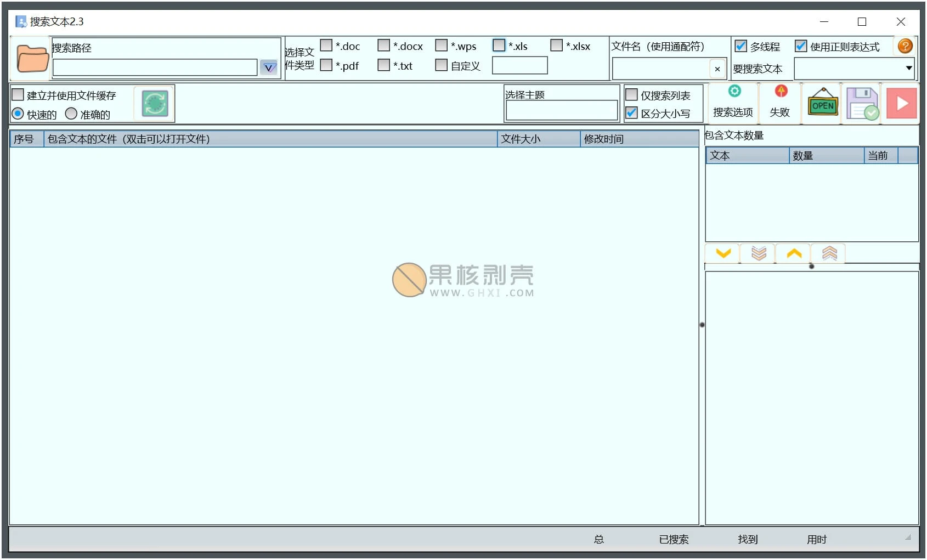
Task: Sort by 修改时间 column header
Action: click(639, 139)
